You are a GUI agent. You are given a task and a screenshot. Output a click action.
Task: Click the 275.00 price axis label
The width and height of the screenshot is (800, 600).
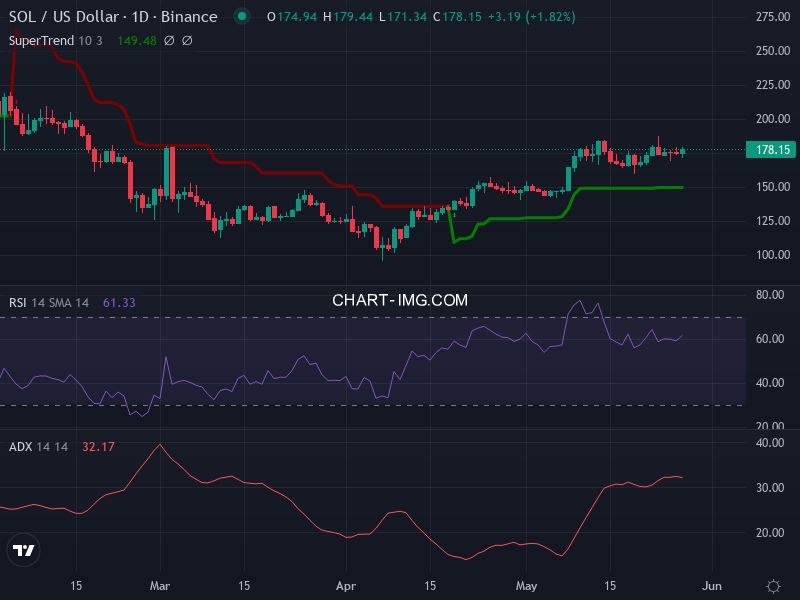pos(773,17)
